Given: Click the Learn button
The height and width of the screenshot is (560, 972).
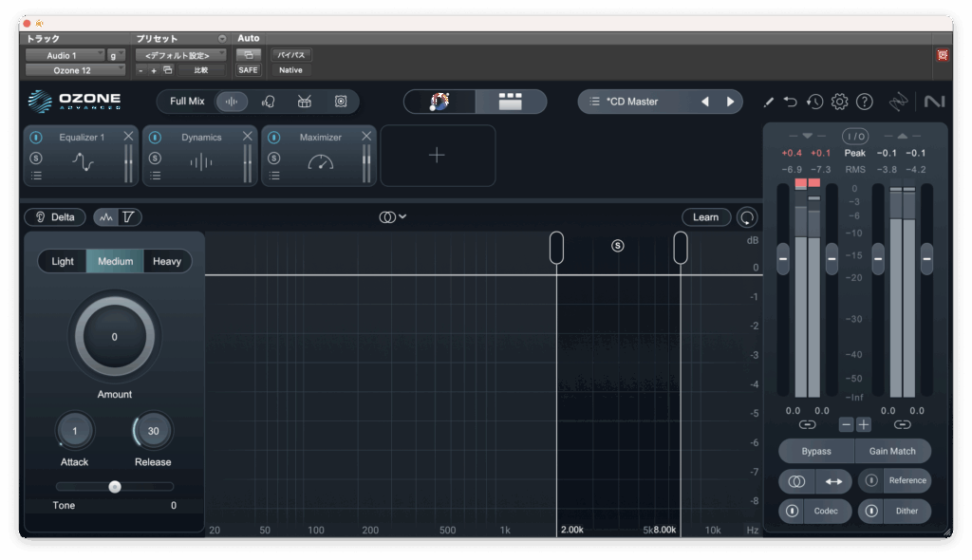Looking at the screenshot, I should coord(705,217).
